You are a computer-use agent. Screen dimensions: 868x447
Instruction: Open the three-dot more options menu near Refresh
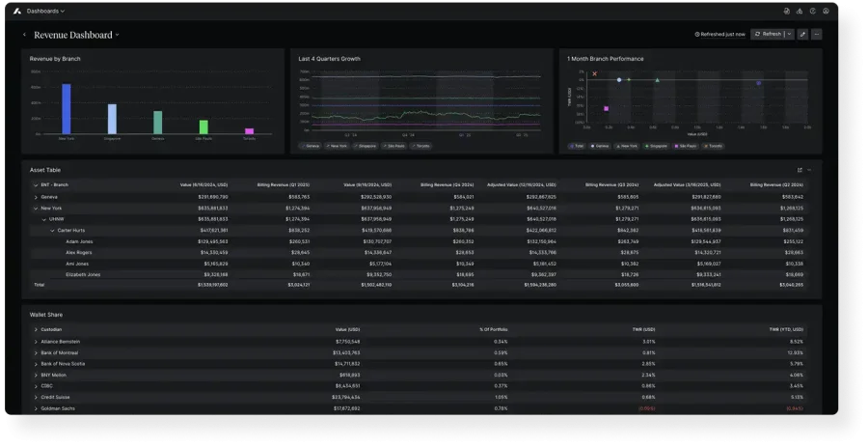[817, 34]
